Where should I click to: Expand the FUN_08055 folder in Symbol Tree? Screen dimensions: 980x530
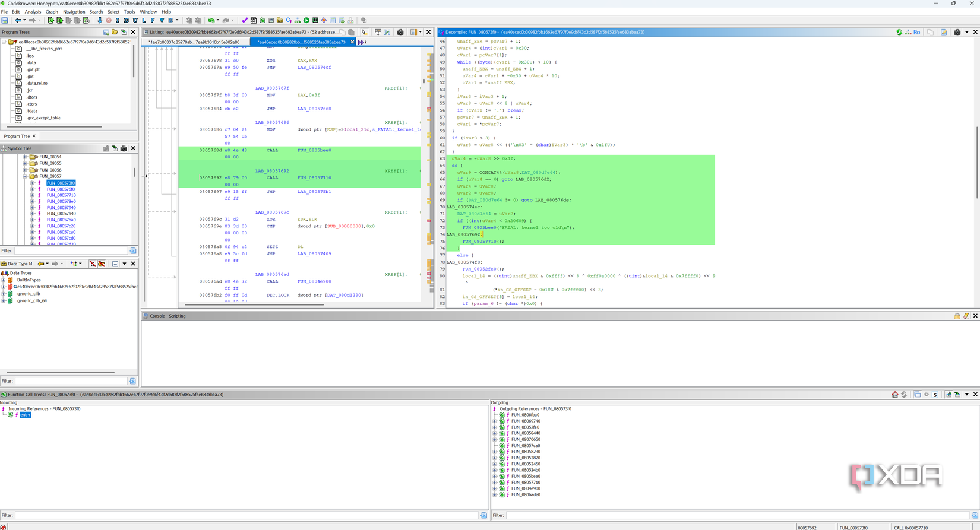coord(25,163)
